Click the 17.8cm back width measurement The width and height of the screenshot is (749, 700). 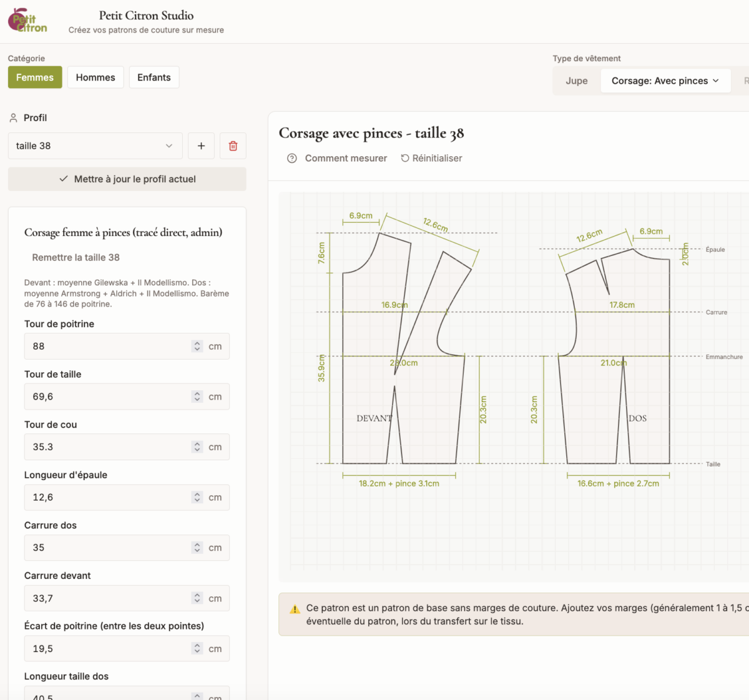(622, 305)
